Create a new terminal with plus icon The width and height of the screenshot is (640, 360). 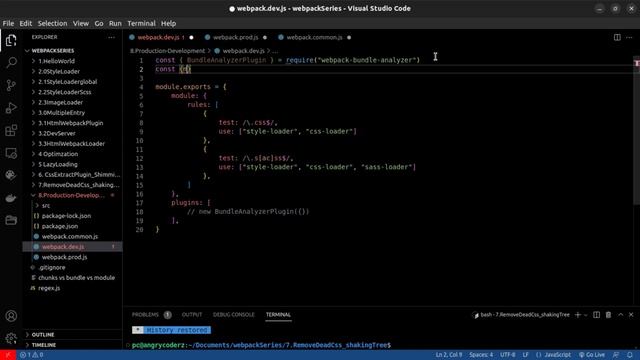click(x=578, y=315)
